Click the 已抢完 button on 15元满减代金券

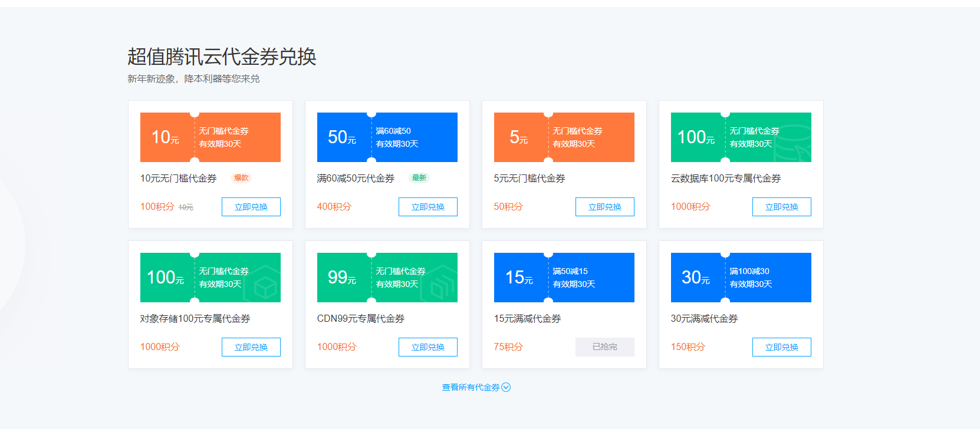[x=605, y=347]
